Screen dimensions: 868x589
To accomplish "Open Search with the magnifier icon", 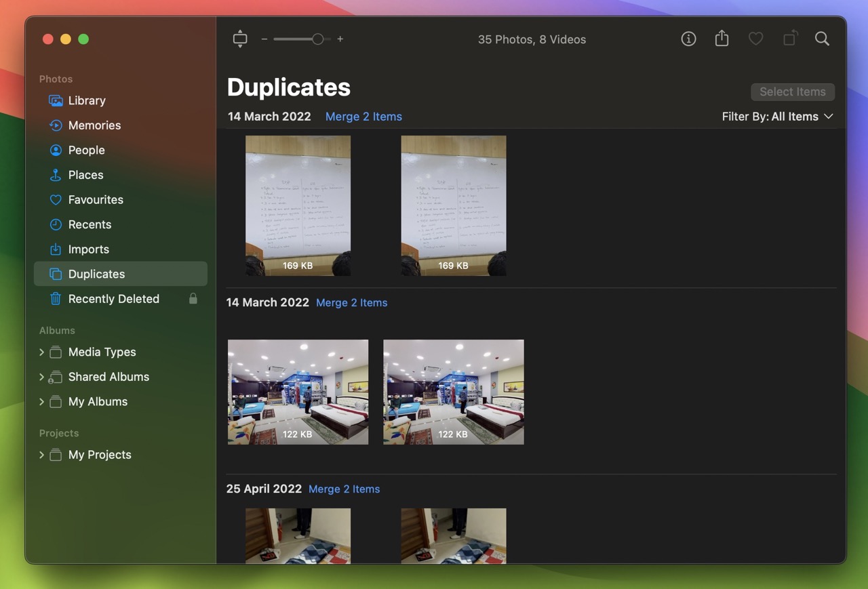I will 822,39.
